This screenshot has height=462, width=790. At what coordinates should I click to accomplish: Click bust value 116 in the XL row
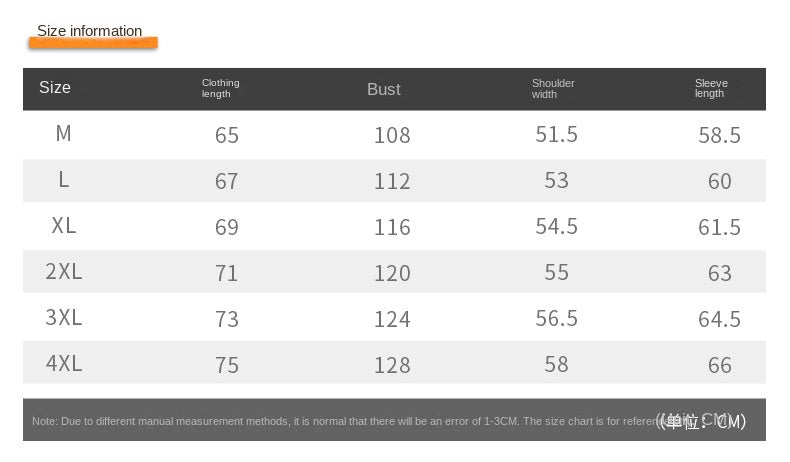[392, 227]
